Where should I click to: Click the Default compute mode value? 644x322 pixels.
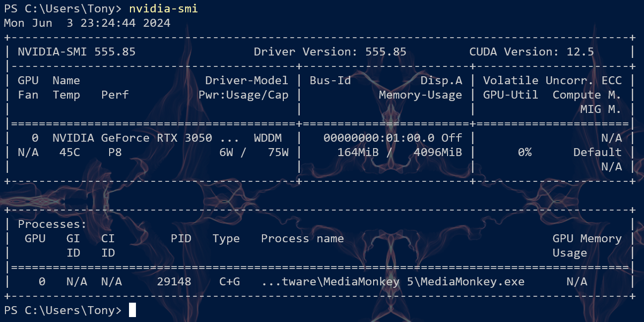click(x=597, y=153)
